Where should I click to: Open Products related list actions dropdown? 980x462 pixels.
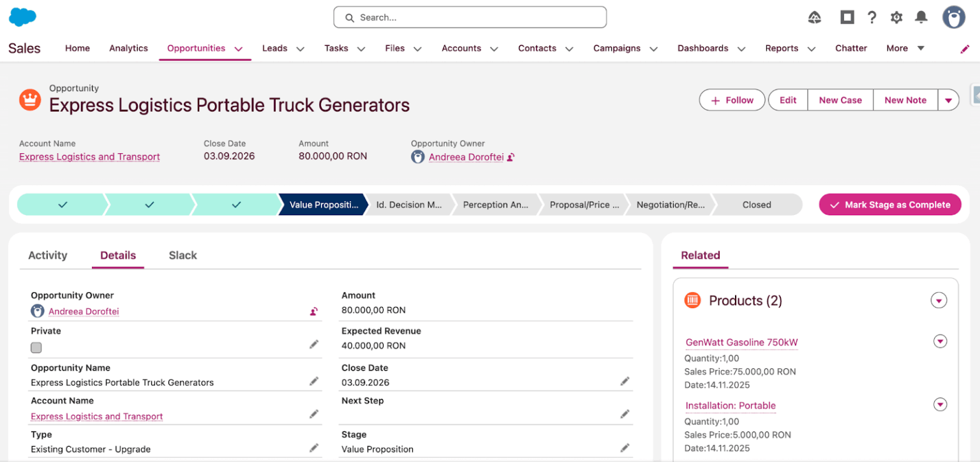point(939,301)
